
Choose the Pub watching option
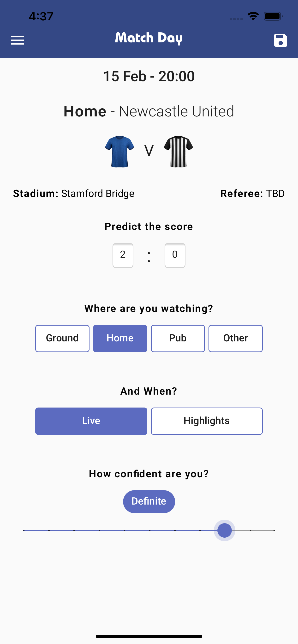point(178,338)
